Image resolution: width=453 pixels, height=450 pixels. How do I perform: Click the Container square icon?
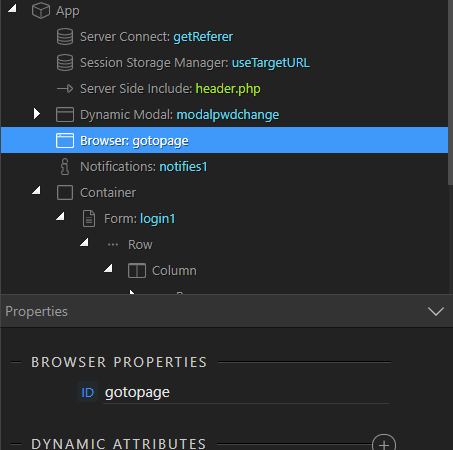point(65,193)
